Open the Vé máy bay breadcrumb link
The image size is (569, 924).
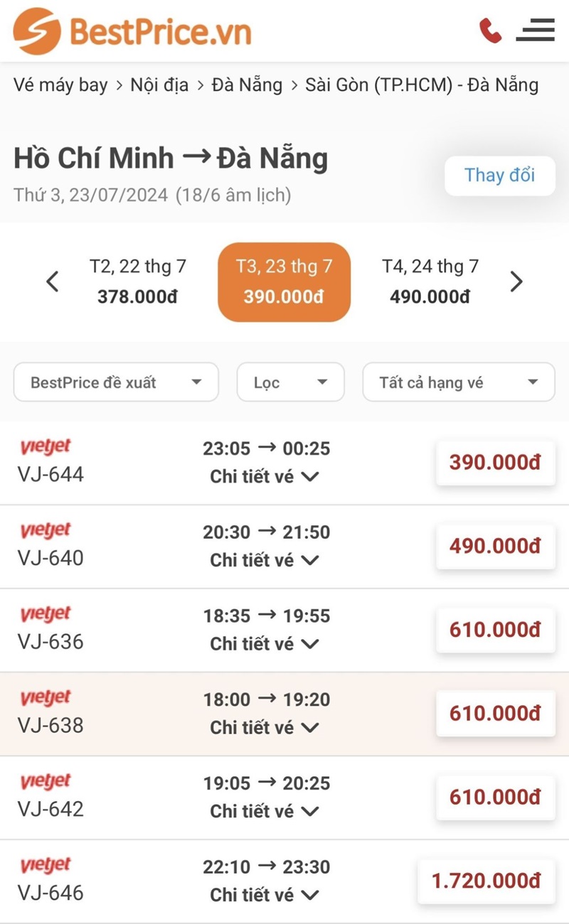coord(60,85)
